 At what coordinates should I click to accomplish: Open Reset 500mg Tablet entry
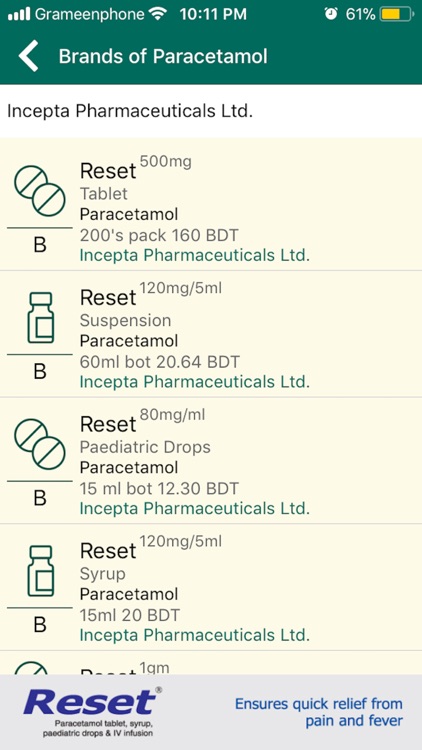coord(211,204)
